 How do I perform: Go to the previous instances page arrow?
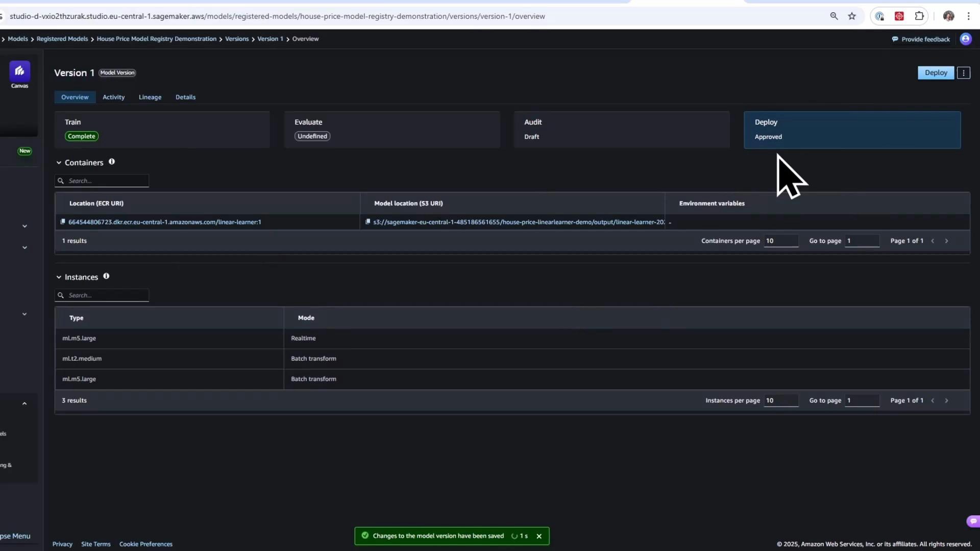[933, 400]
